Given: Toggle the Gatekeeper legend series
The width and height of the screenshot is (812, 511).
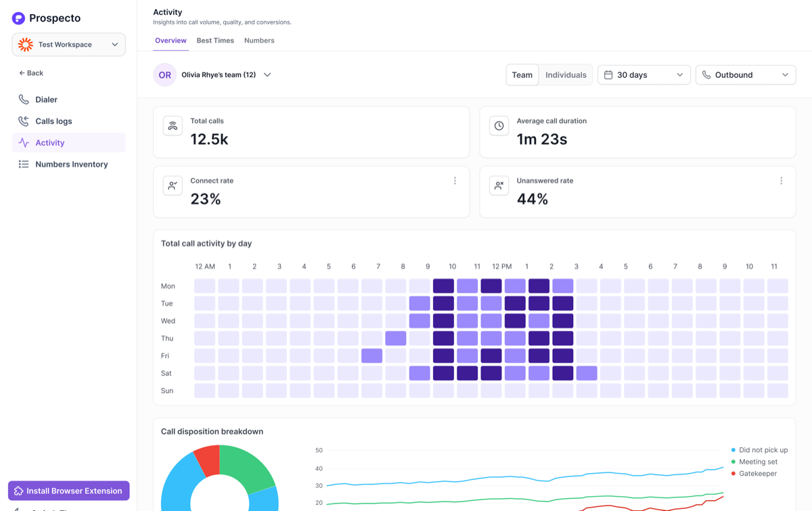Looking at the screenshot, I should tap(754, 474).
